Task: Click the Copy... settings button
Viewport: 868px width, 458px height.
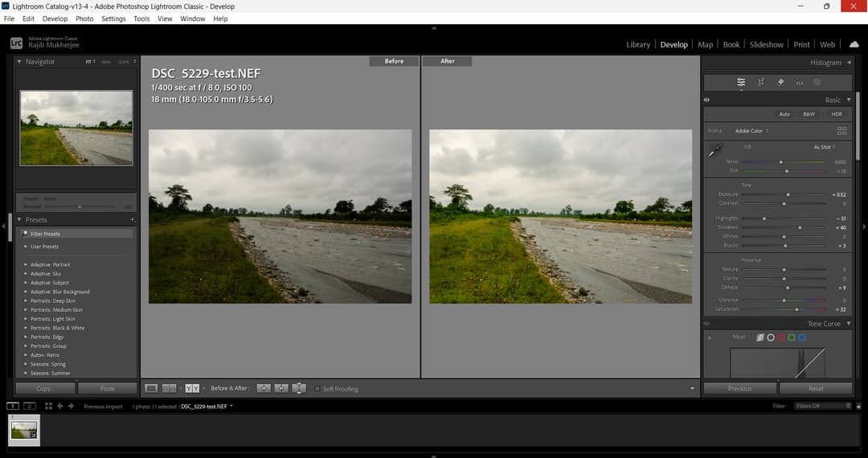Action: coord(45,388)
